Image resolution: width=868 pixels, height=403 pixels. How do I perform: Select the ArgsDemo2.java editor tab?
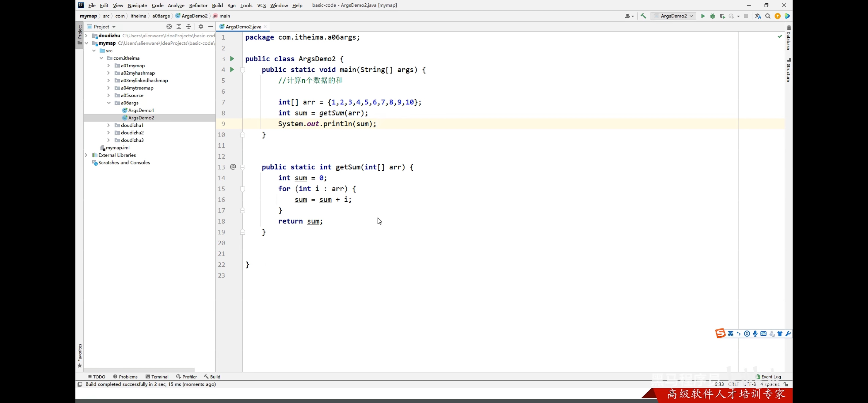243,27
